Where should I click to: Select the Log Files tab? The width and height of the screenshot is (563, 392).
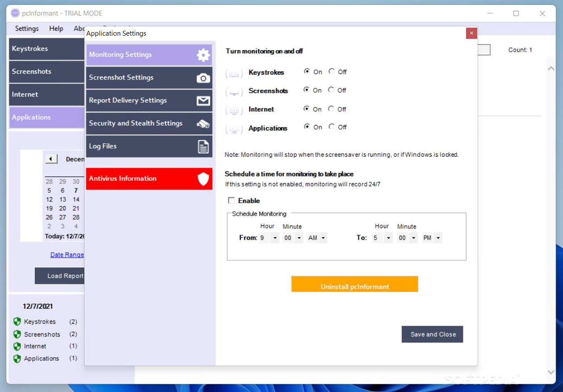point(149,146)
